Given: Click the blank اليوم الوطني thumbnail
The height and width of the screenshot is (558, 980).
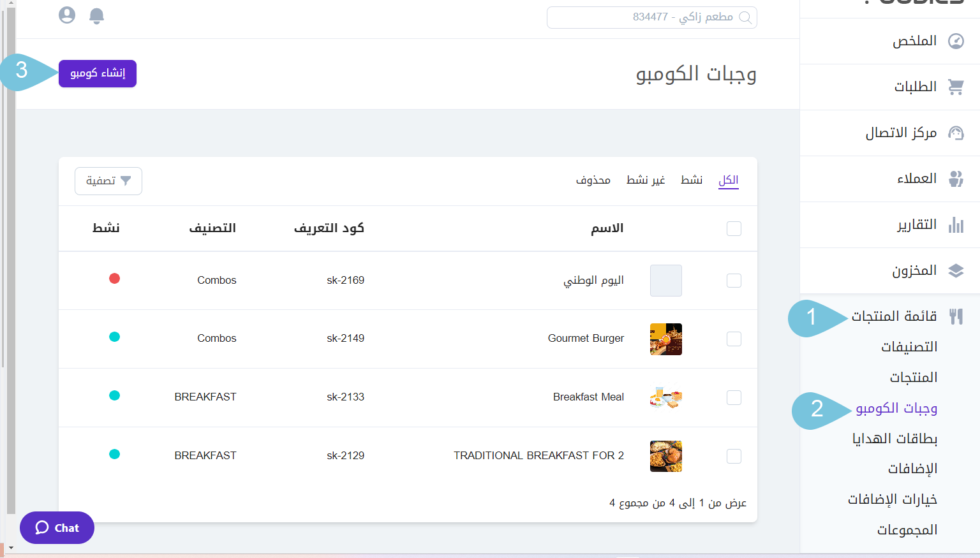Looking at the screenshot, I should [666, 281].
